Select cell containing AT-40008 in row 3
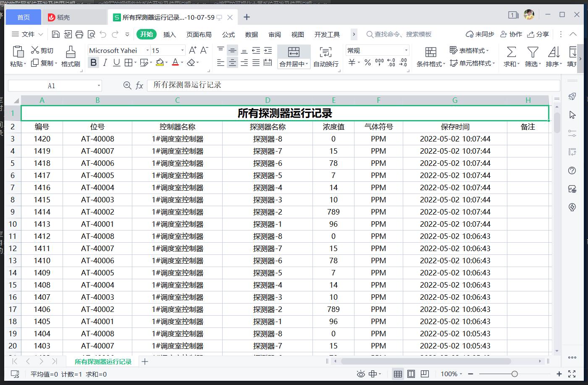 [97, 139]
